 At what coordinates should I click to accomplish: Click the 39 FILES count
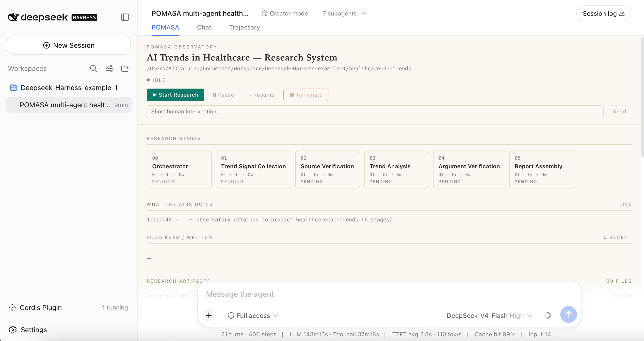point(619,281)
